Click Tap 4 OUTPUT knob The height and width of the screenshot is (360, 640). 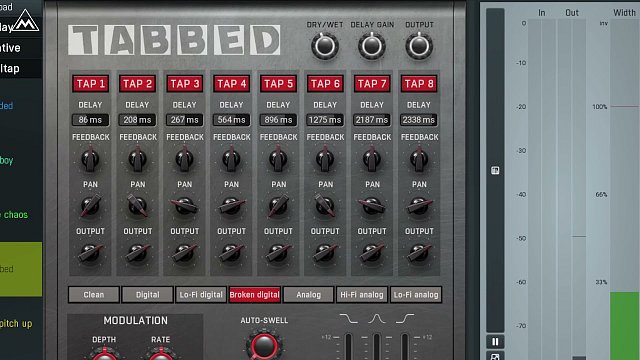231,253
